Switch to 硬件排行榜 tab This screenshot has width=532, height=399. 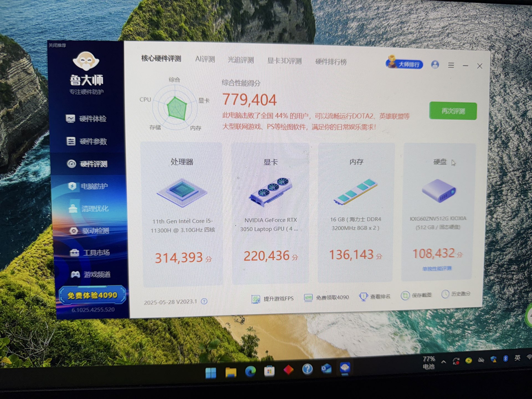[331, 62]
